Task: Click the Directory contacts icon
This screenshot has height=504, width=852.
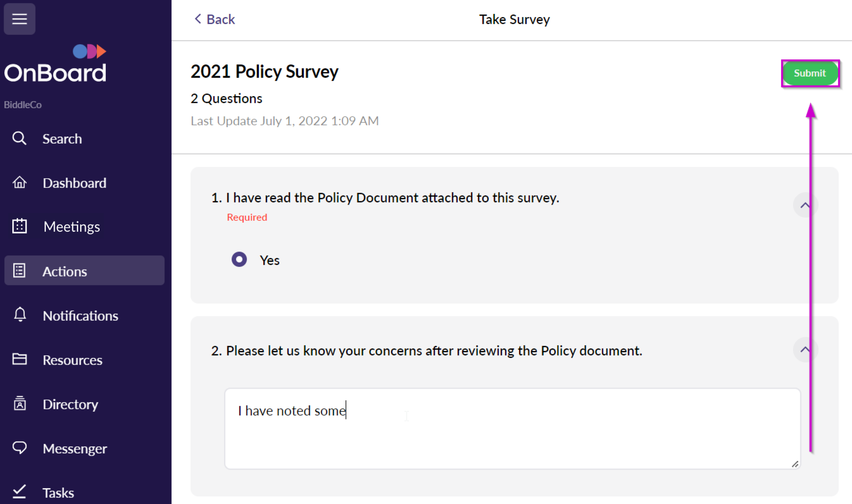Action: [x=19, y=403]
